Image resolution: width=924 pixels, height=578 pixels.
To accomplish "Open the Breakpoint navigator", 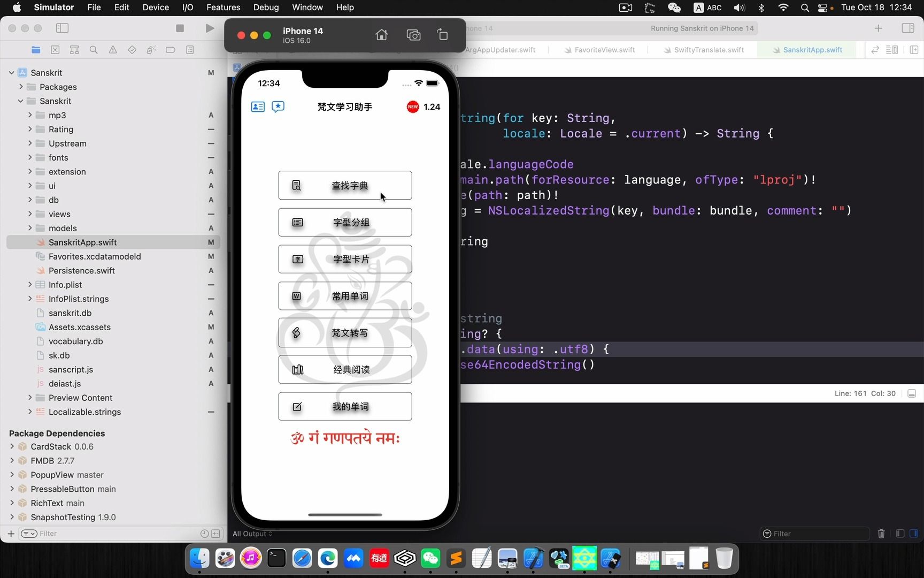I will click(x=171, y=50).
